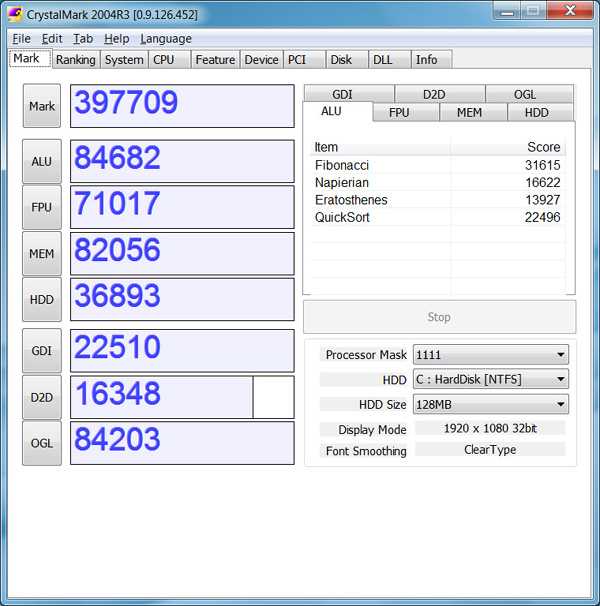Show OGL results detail tab
The height and width of the screenshot is (606, 600).
coord(530,94)
